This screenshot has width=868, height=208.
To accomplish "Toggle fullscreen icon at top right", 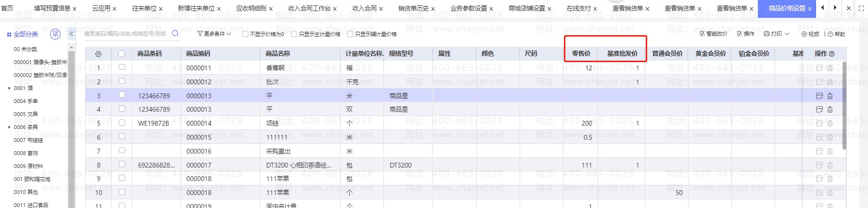I will click(861, 8).
